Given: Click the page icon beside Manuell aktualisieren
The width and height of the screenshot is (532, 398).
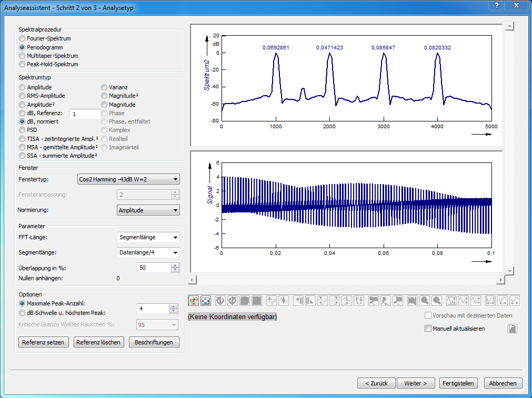Looking at the screenshot, I should point(512,329).
